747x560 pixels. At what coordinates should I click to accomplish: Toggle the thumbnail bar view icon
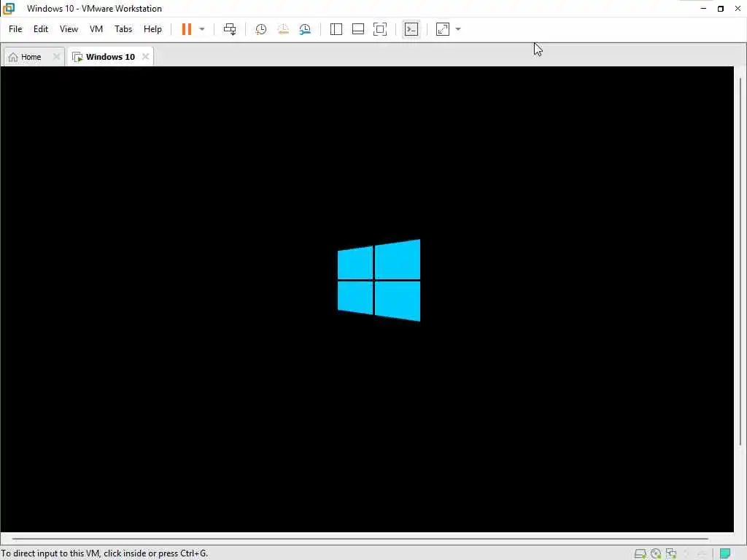coord(357,29)
